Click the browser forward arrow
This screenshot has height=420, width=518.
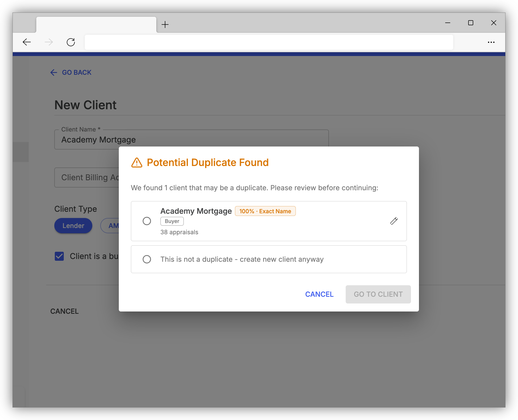49,42
